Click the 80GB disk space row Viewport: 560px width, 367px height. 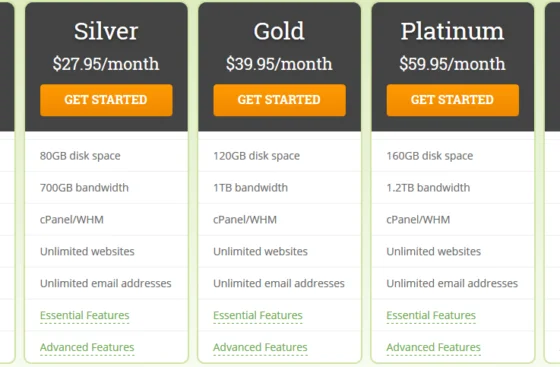point(106,156)
